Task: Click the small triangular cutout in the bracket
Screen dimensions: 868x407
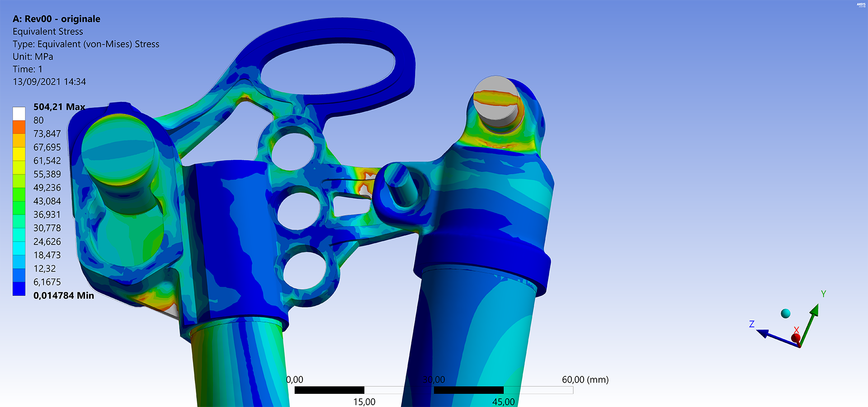Action: tap(351, 206)
